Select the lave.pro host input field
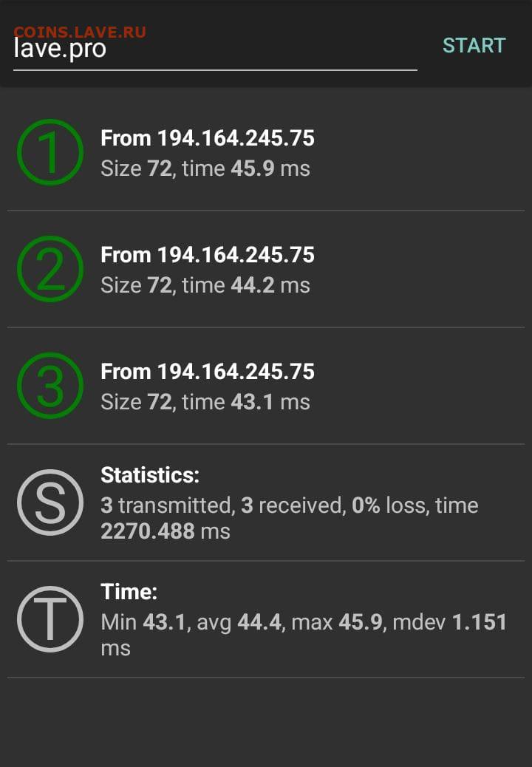The image size is (532, 767). click(215, 49)
